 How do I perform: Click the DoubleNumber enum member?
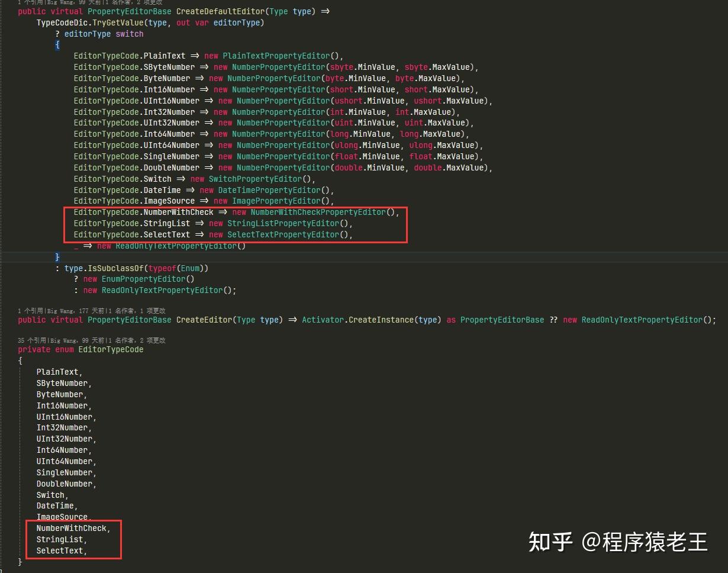[65, 483]
